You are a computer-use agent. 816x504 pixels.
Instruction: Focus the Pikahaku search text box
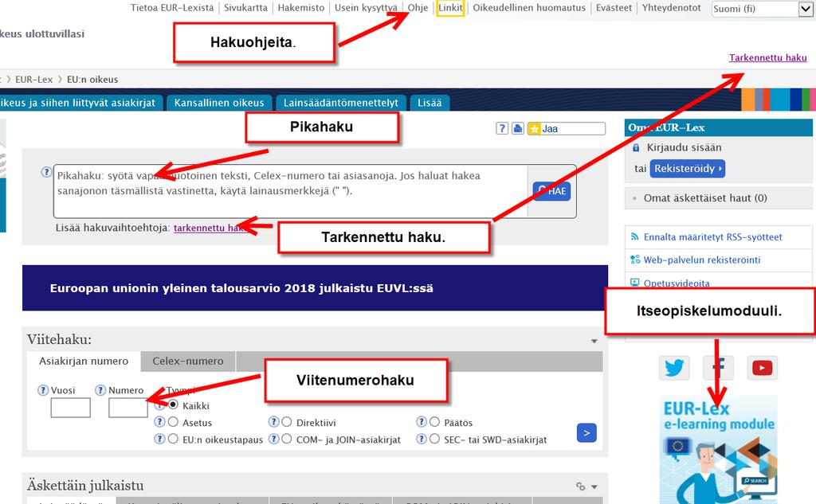pos(290,191)
